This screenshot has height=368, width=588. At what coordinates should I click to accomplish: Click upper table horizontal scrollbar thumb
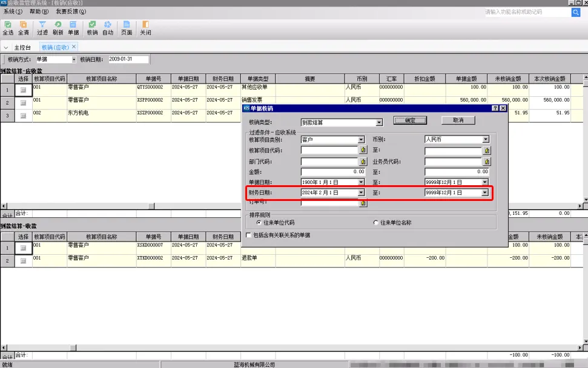click(x=151, y=206)
